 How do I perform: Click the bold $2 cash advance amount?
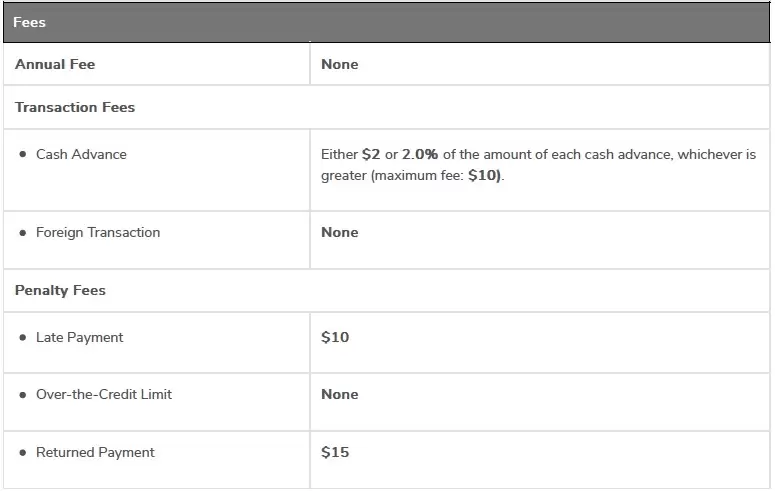coord(371,155)
